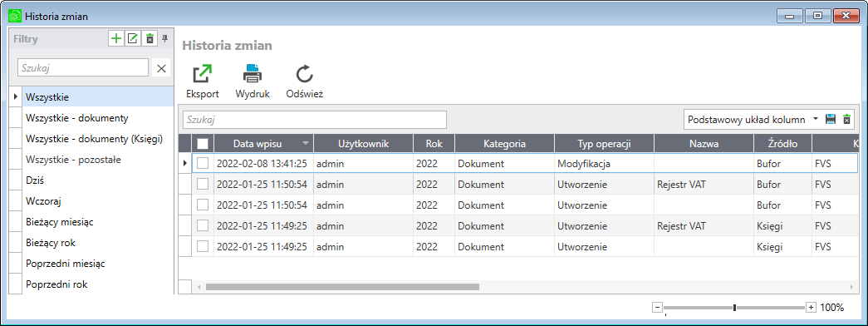
Task: Click the Bufor cell in the Modyfikacja row
Action: point(782,164)
